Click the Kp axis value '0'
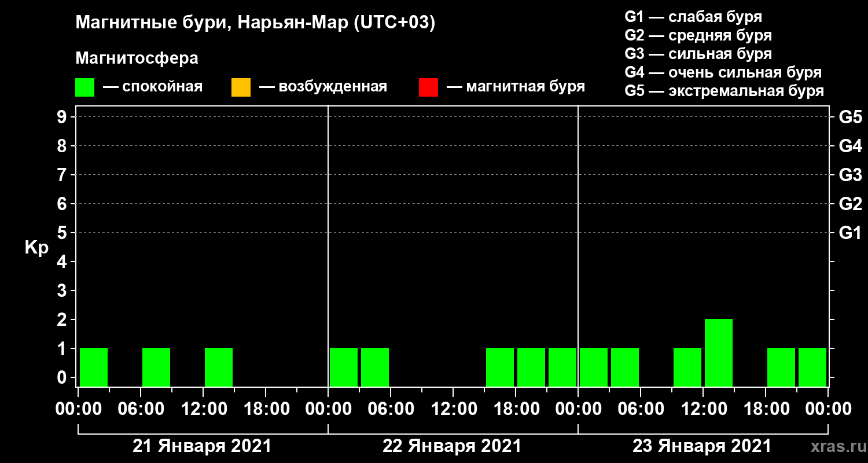Image resolution: width=868 pixels, height=463 pixels. tap(63, 377)
